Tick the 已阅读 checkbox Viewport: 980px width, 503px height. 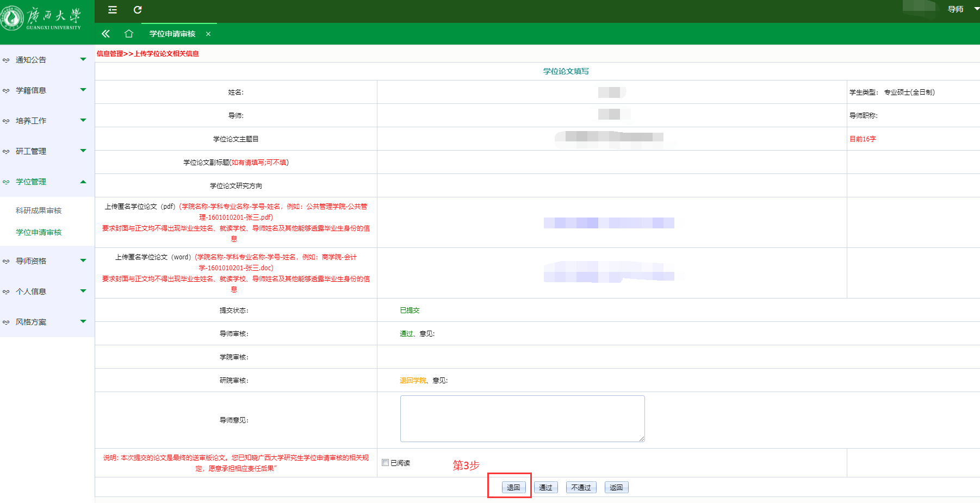tap(386, 463)
